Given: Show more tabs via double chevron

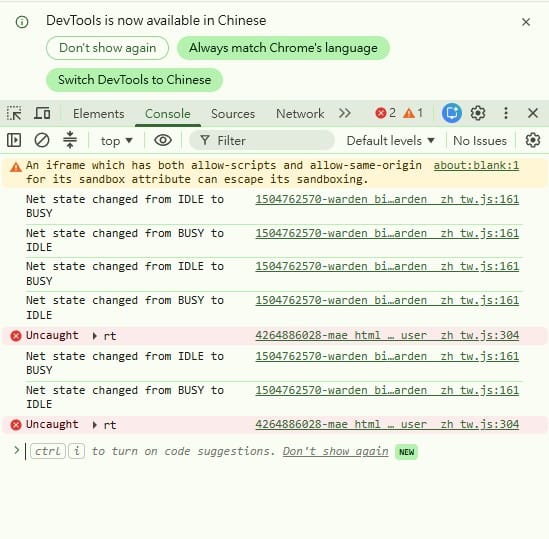Looking at the screenshot, I should click(345, 113).
